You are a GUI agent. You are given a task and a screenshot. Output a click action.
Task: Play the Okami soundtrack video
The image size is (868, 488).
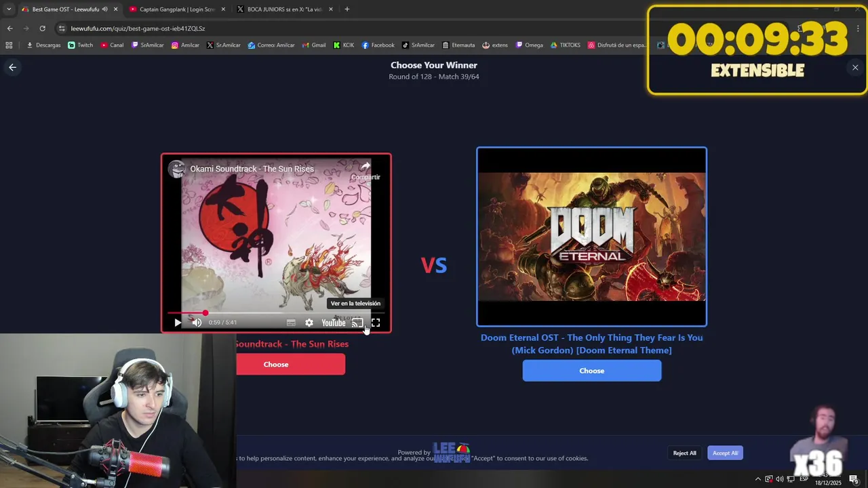click(x=178, y=323)
